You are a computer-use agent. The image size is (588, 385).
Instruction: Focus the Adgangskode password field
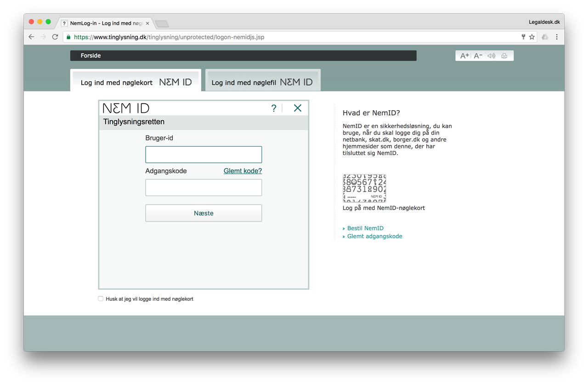pos(204,188)
